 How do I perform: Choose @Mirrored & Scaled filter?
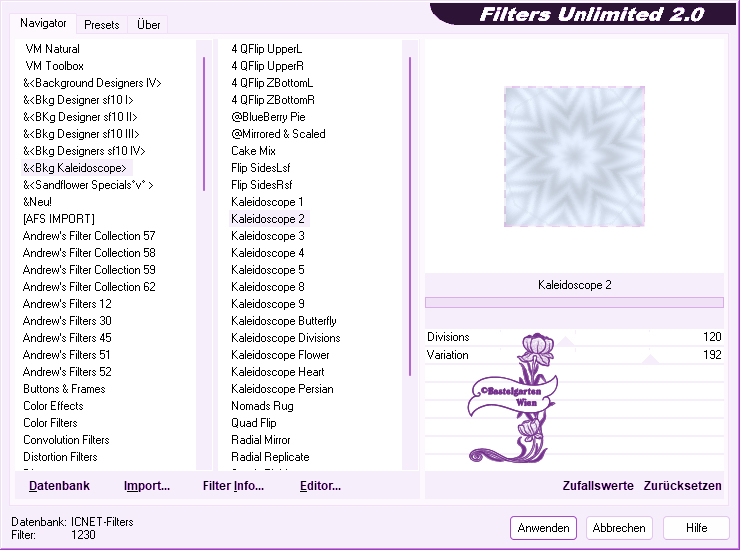(x=278, y=134)
